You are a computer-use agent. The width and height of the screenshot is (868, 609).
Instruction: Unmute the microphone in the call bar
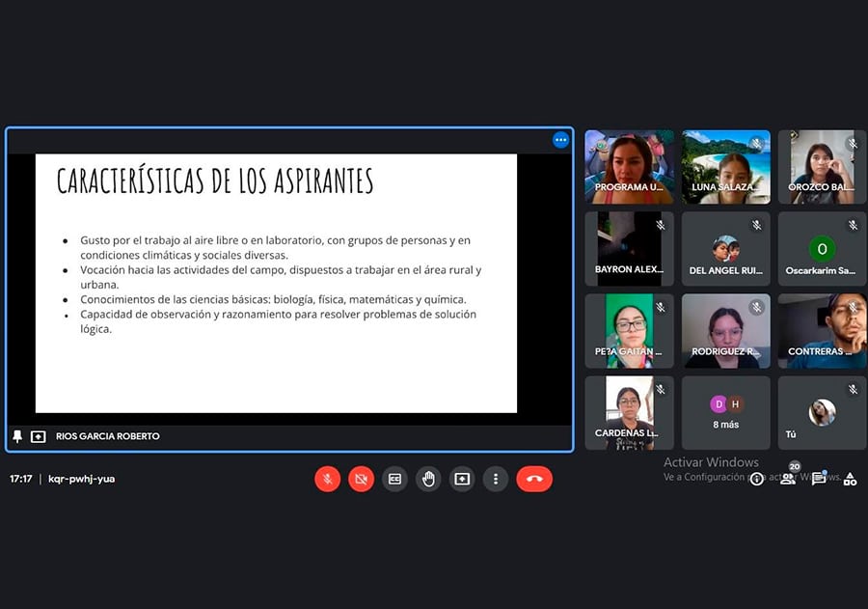(328, 479)
